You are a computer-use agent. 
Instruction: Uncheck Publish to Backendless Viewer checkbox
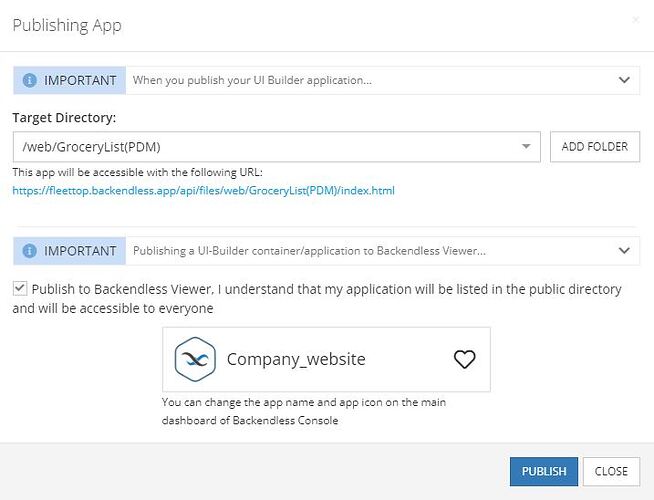20,289
